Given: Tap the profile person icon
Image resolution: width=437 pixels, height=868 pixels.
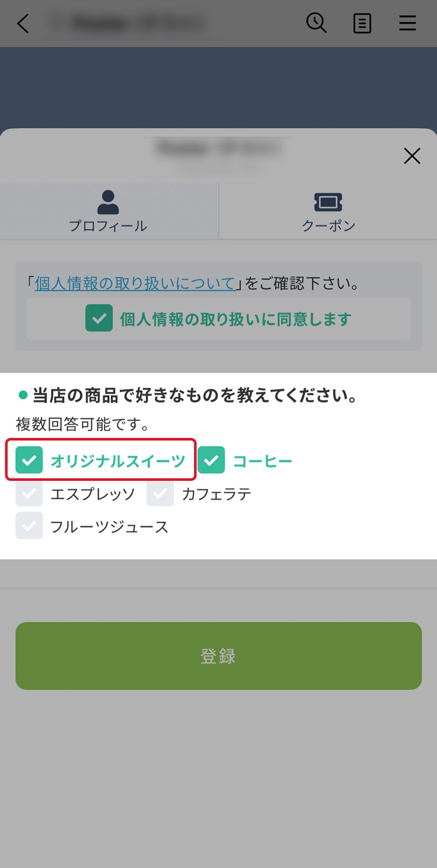Looking at the screenshot, I should coord(108,202).
